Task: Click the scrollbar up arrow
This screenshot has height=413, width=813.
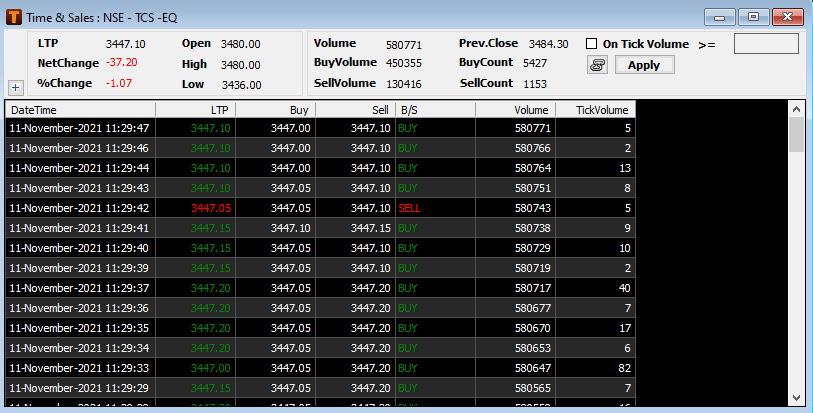Action: coord(796,109)
